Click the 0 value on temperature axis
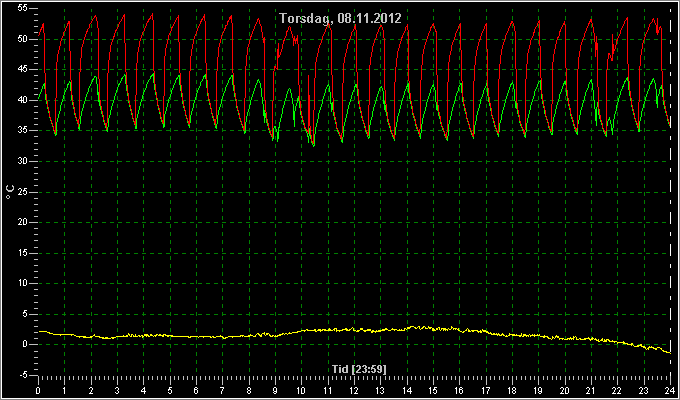Screen dimensions: 680x400 25,344
